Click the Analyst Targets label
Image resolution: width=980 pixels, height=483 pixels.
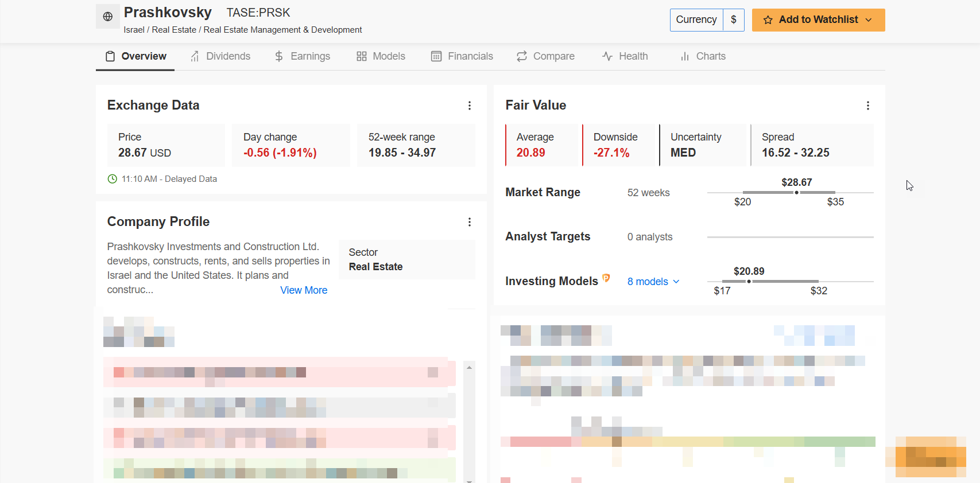point(548,237)
